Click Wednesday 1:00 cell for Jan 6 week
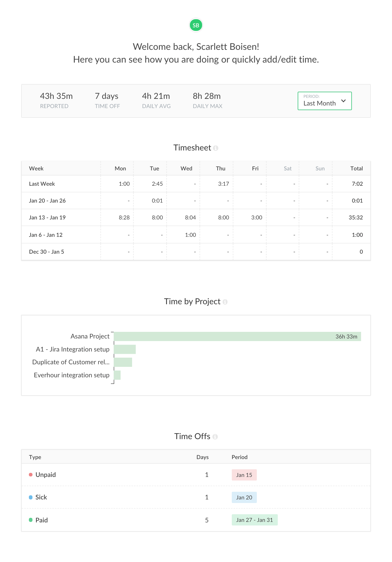Image resolution: width=392 pixels, height=562 pixels. click(x=190, y=235)
